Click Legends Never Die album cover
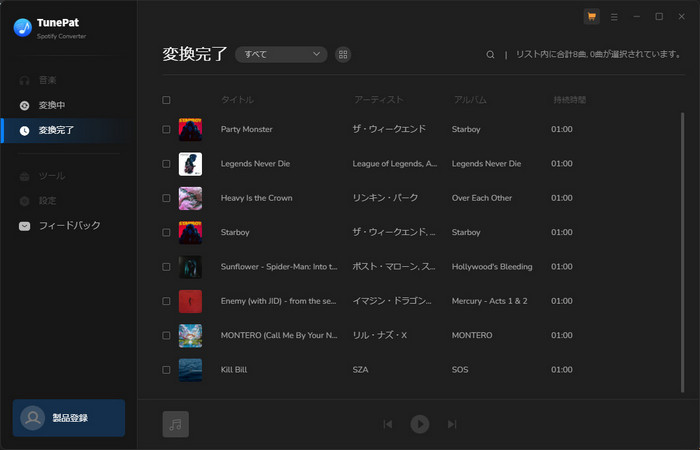This screenshot has width=700, height=450. 190,164
